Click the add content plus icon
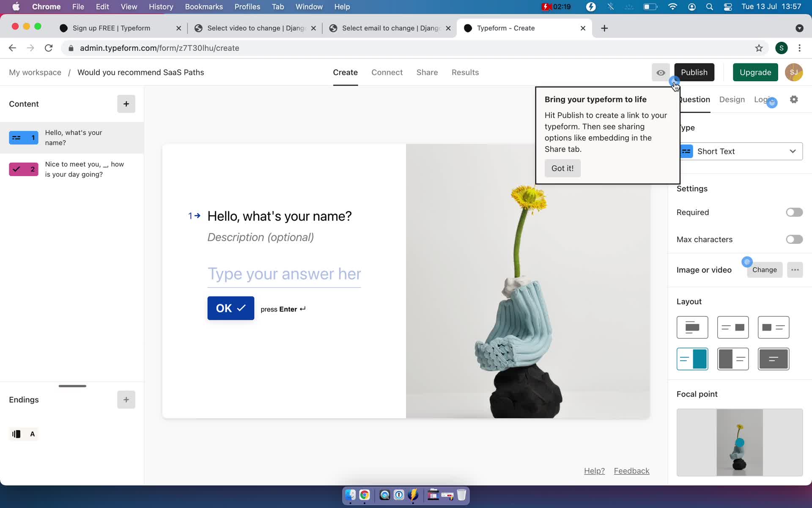 tap(125, 104)
